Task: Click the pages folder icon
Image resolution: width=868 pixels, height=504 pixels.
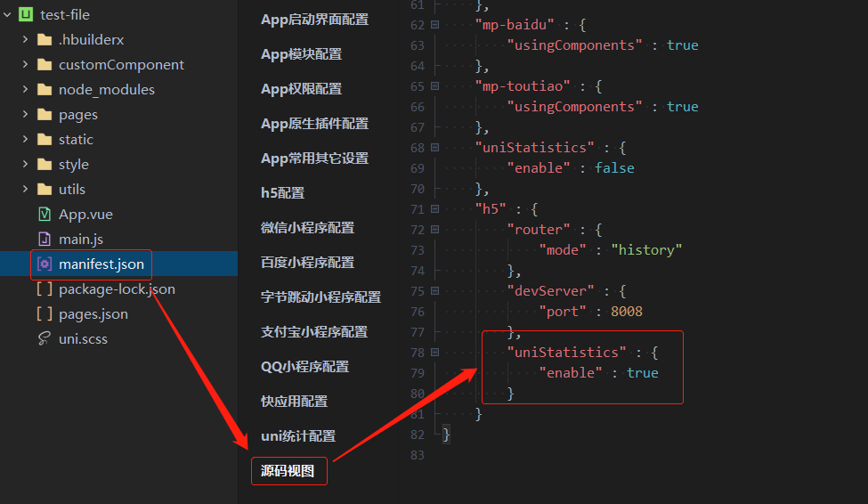Action: [45, 115]
